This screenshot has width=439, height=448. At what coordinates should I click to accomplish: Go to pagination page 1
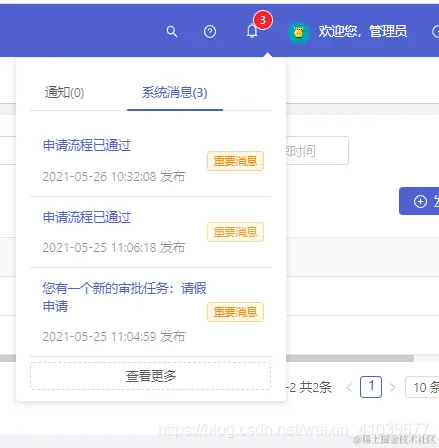[371, 387]
